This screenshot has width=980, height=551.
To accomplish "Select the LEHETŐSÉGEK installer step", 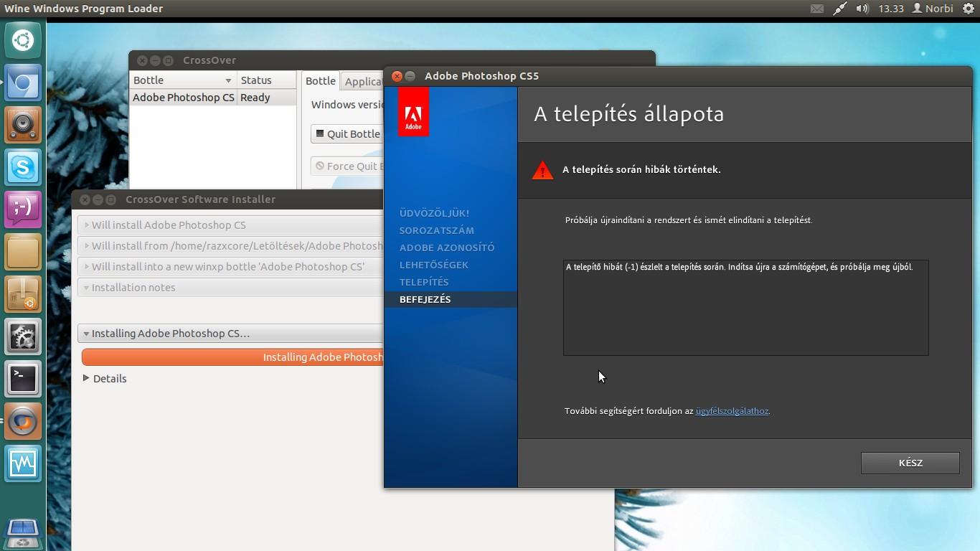I will coord(434,265).
